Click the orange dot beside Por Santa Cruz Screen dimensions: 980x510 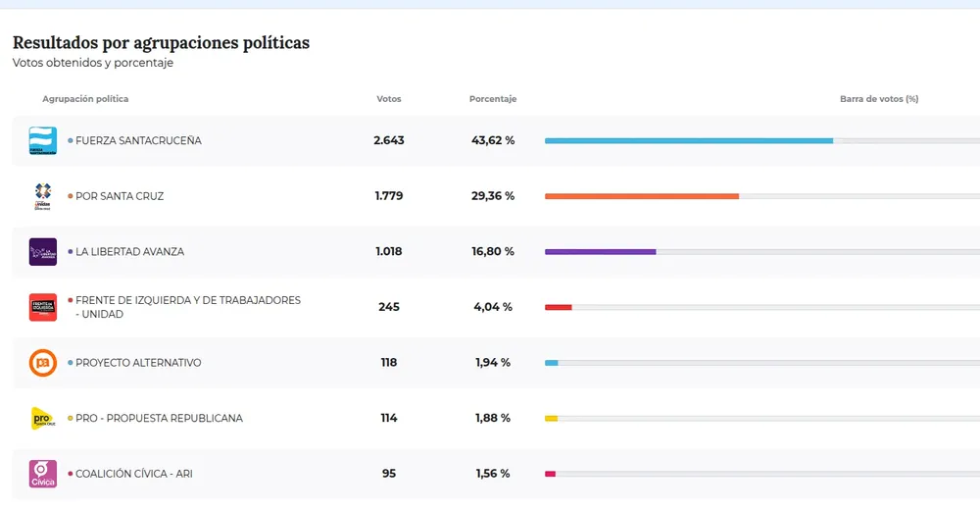point(71,196)
